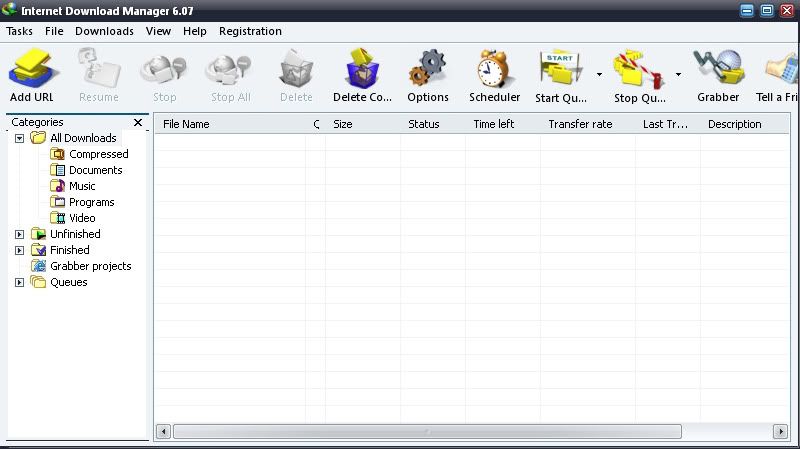The height and width of the screenshot is (449, 800).
Task: Click the All Downloads folder icon
Action: point(38,138)
